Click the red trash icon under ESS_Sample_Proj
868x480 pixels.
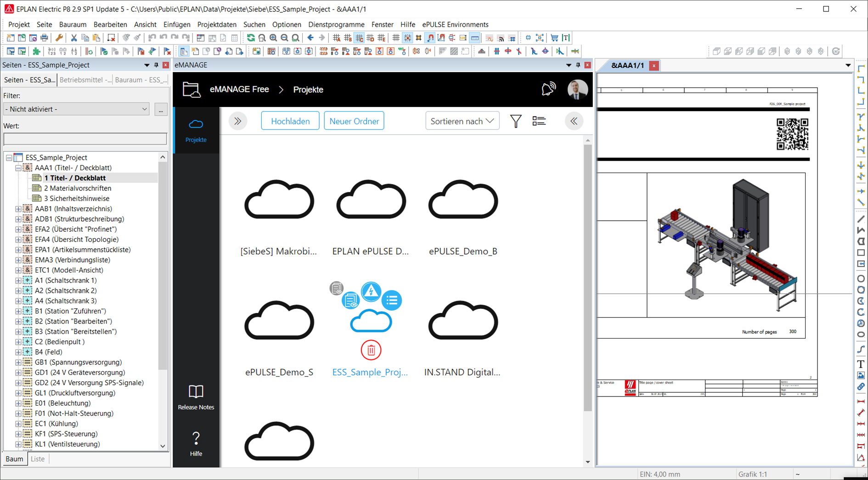[371, 350]
